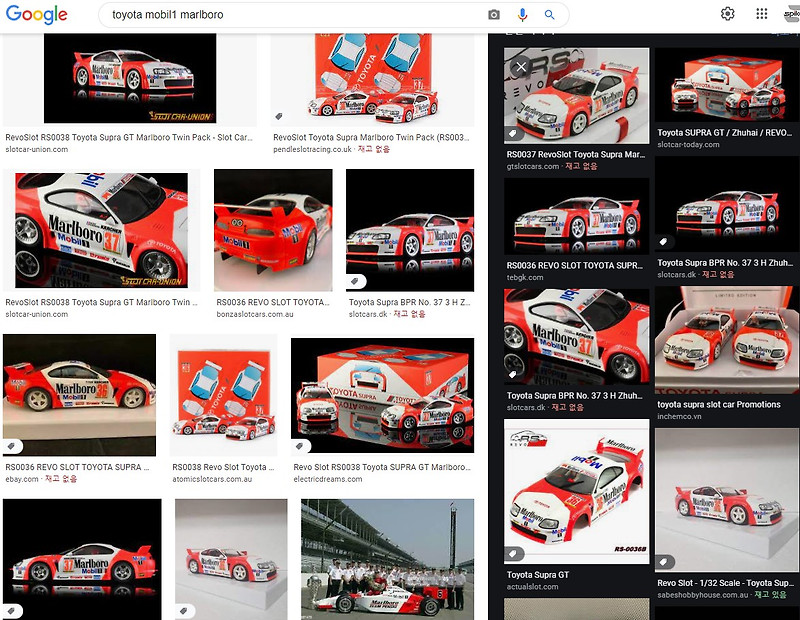
Task: Click product tag on ebay.com RS0036 image
Action: coord(11,446)
